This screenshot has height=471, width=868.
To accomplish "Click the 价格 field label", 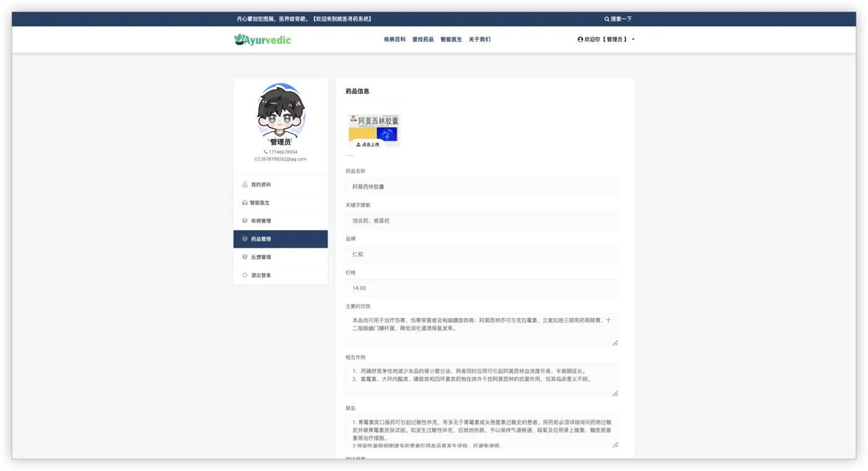I will pyautogui.click(x=351, y=273).
